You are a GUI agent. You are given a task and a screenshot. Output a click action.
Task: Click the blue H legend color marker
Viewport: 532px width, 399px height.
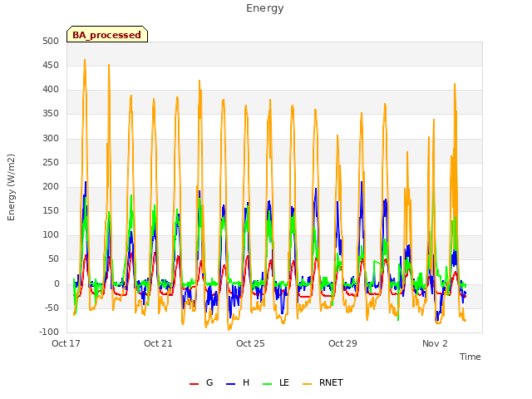tap(231, 384)
